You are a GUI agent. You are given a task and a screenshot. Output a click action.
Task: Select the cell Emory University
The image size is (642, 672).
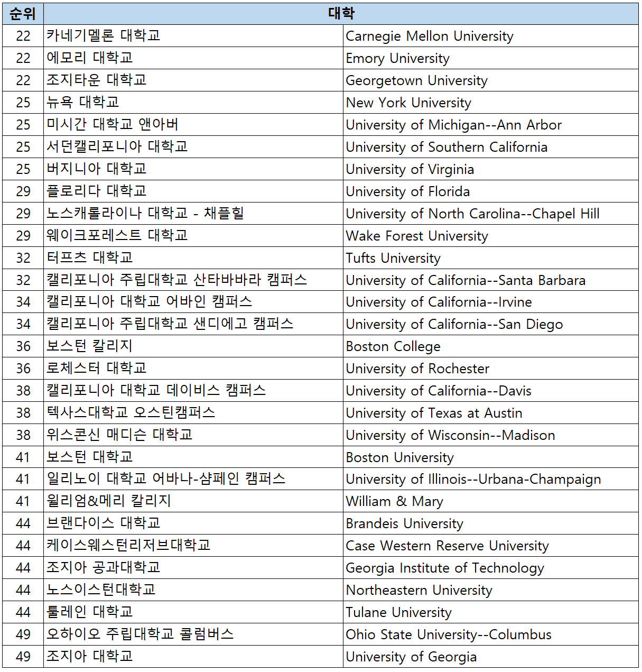tap(491, 58)
